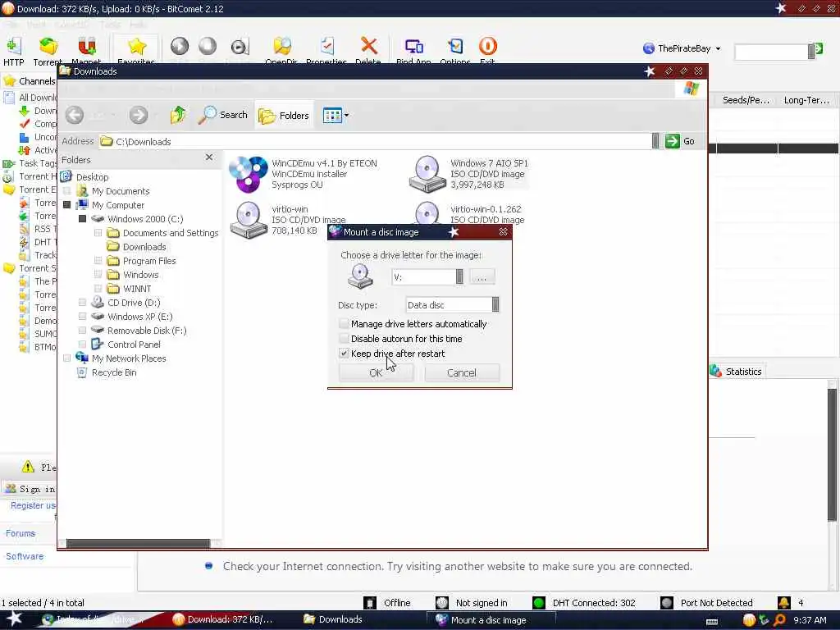The image size is (840, 630).
Task: Click the BitComet search input field
Action: coord(771,52)
